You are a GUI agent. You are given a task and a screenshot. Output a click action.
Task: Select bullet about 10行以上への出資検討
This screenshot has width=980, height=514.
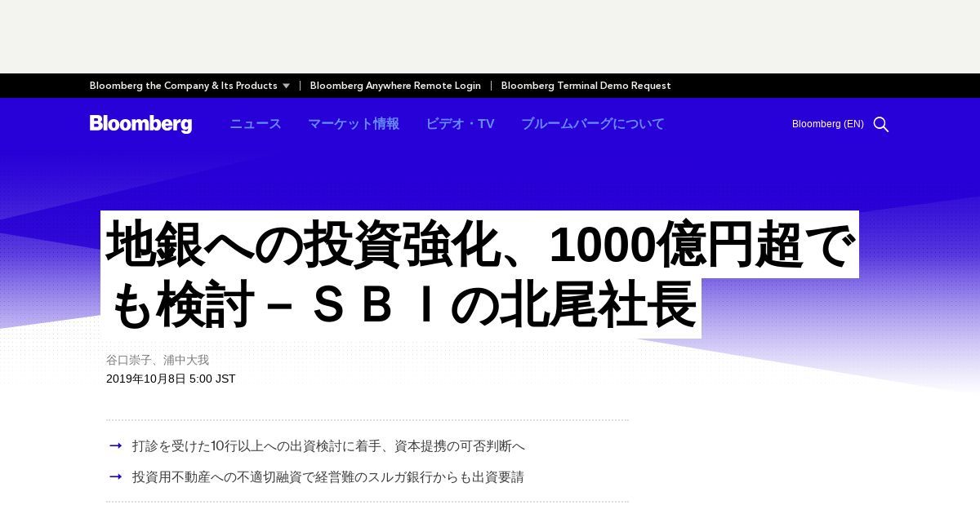(328, 446)
